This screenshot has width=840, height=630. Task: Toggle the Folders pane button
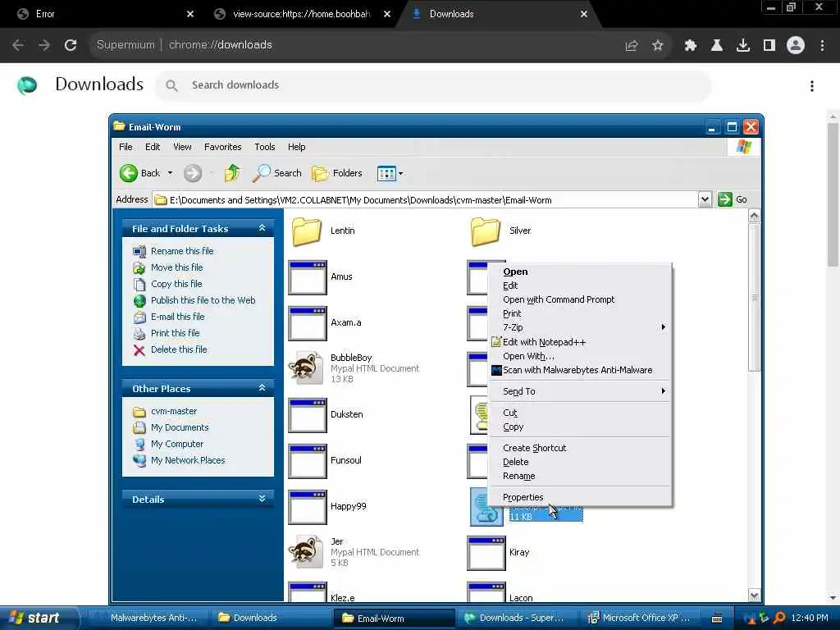(337, 173)
